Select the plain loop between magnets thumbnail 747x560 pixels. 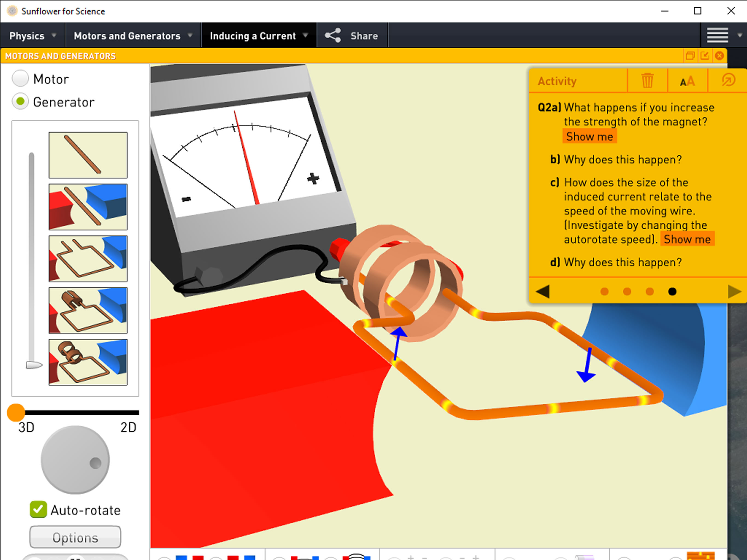click(x=88, y=259)
